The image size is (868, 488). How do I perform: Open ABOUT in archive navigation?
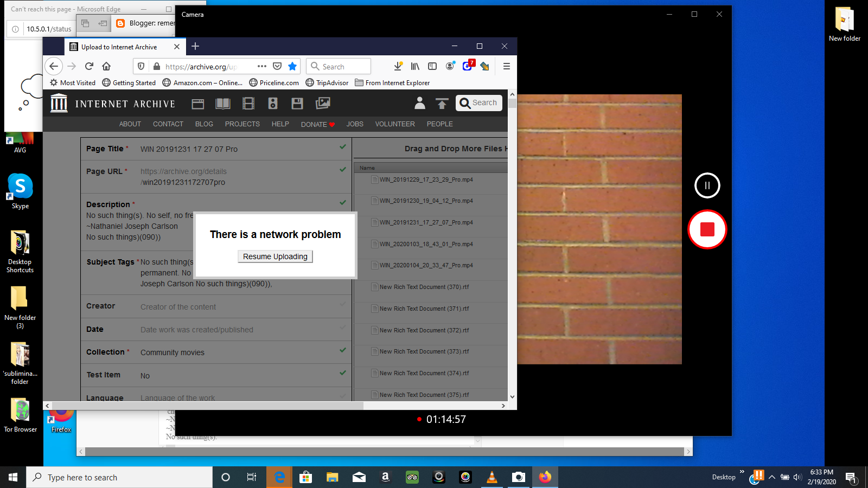[130, 124]
